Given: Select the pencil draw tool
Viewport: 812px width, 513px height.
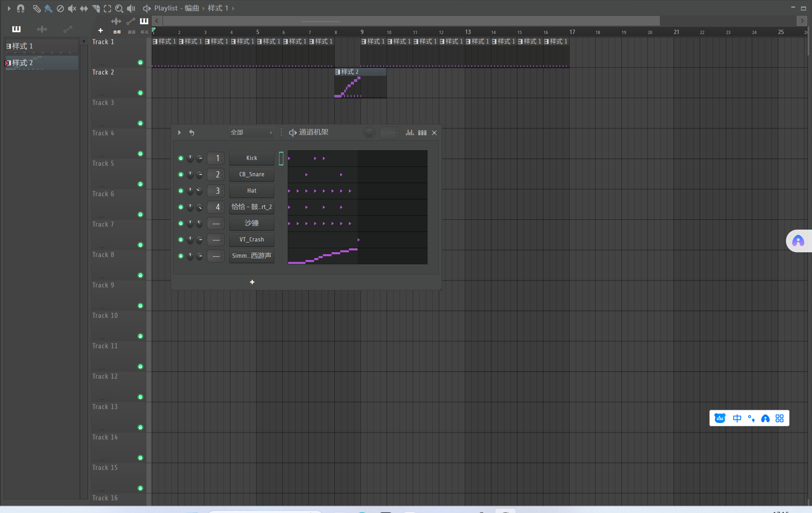Looking at the screenshot, I should 36,8.
